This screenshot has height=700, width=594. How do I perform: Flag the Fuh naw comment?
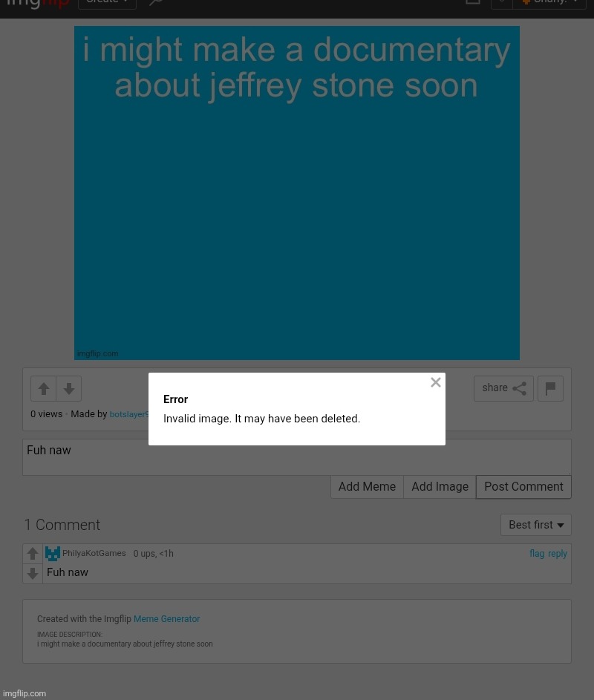(x=536, y=554)
